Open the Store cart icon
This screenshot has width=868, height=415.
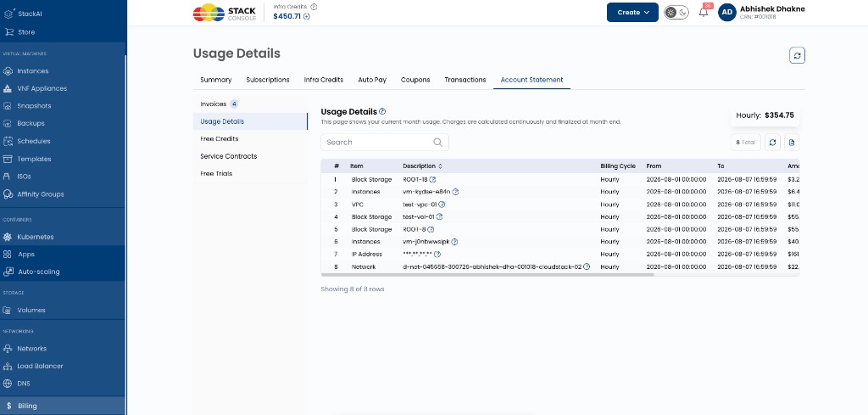8,32
